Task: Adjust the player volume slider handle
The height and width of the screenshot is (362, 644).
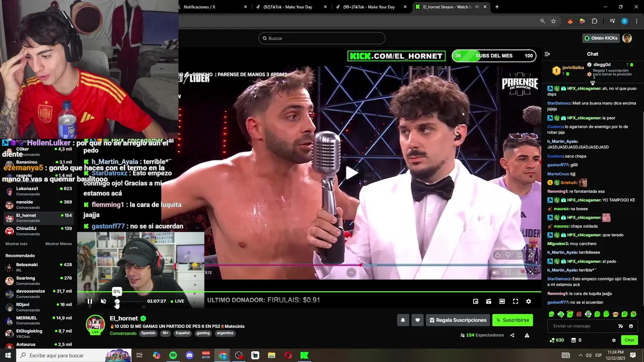Action: point(117,302)
